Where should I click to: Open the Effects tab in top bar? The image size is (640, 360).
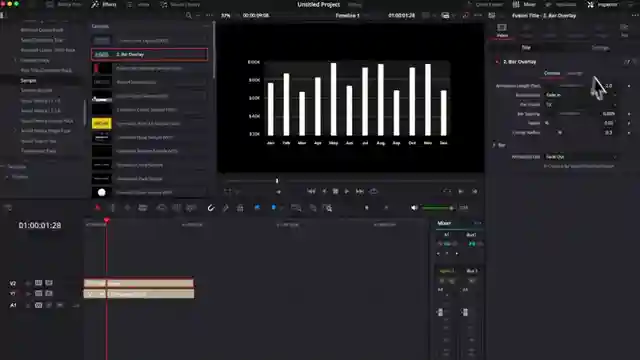pyautogui.click(x=104, y=4)
